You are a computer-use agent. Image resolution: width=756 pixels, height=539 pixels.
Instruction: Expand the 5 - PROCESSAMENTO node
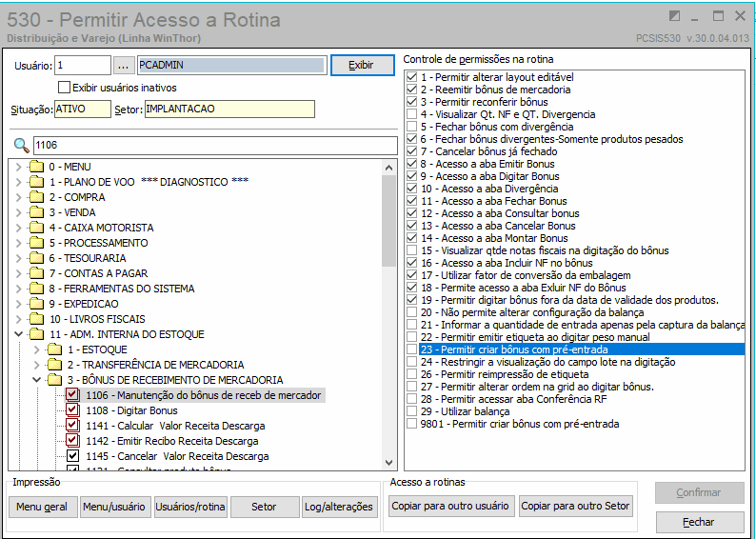(18, 243)
